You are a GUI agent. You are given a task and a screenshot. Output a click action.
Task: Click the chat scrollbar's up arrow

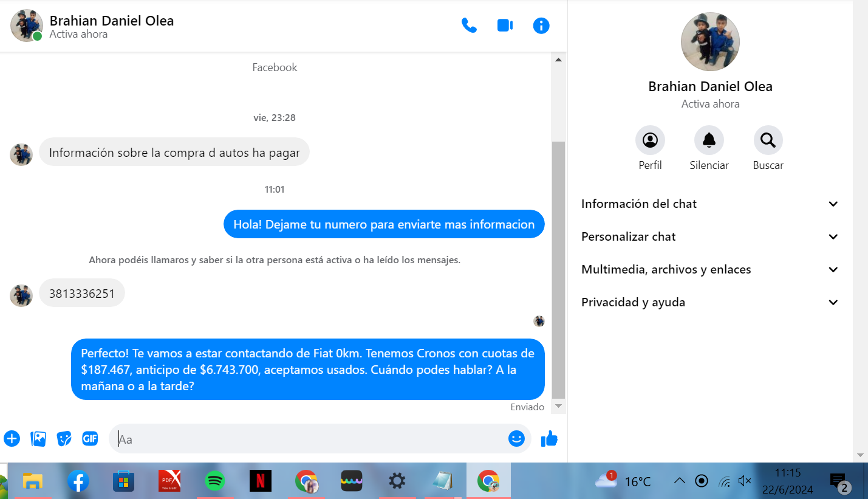(558, 60)
